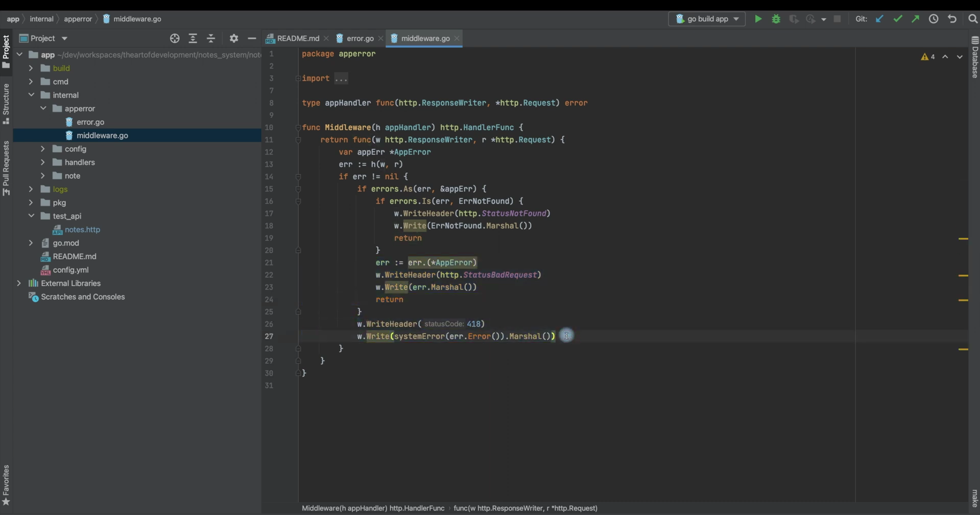Collapse the internal folder
This screenshot has height=515, width=980.
[31, 95]
